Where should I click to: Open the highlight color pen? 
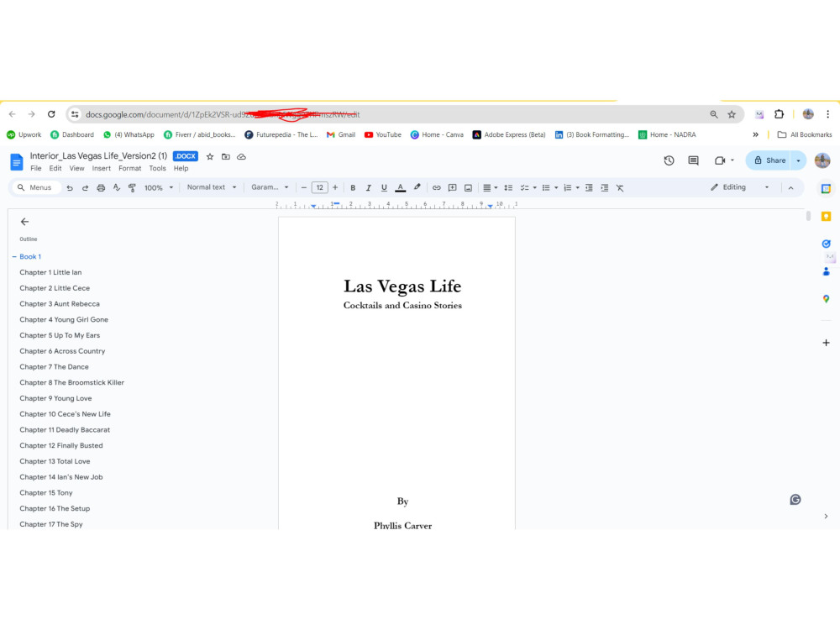click(417, 187)
